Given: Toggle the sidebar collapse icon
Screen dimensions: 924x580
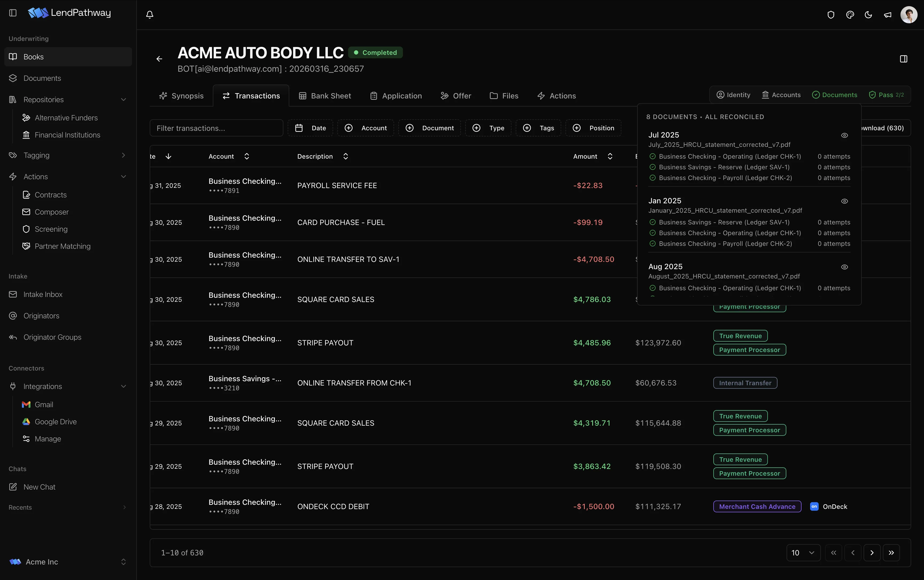Looking at the screenshot, I should tap(13, 13).
